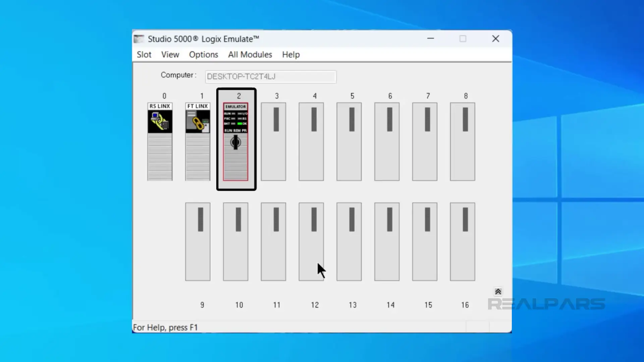Viewport: 644px width, 362px height.
Task: Open the Slot menu
Action: 144,54
